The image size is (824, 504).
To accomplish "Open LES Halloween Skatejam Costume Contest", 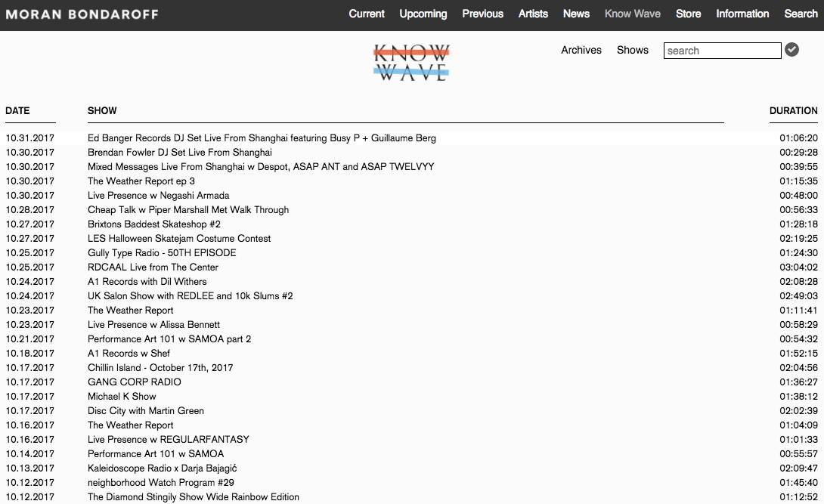I will [179, 238].
